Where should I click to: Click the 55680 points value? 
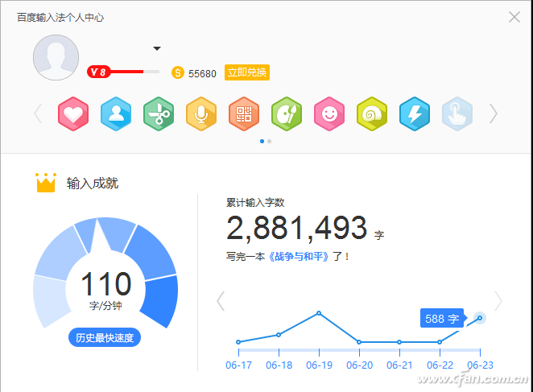click(202, 74)
